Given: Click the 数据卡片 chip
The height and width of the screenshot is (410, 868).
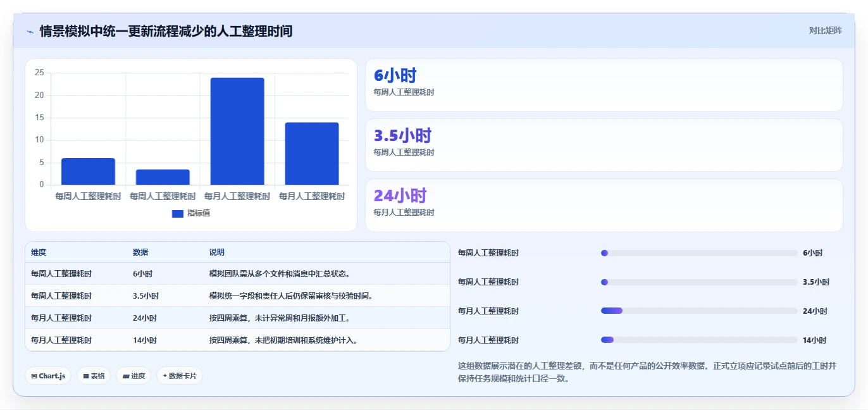Looking at the screenshot, I should click(x=180, y=376).
